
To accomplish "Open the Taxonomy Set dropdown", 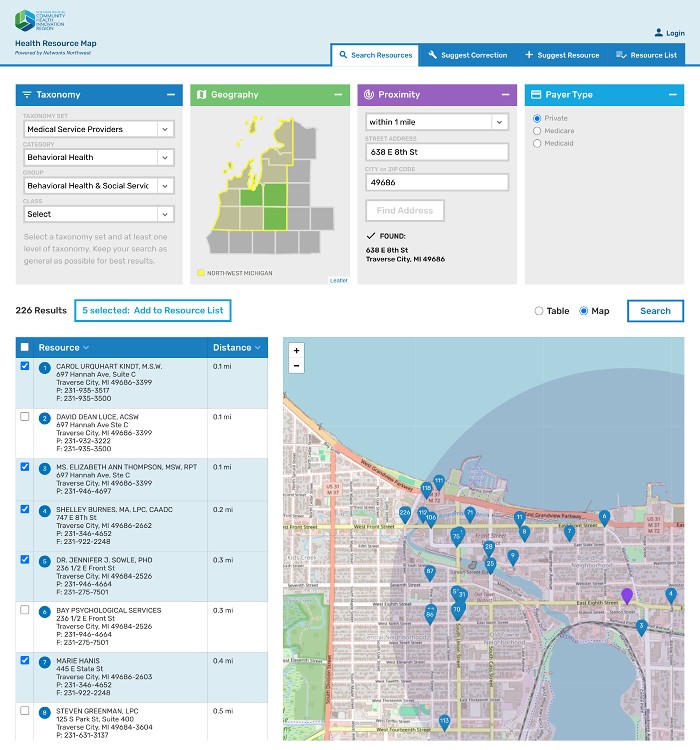I will tap(98, 129).
